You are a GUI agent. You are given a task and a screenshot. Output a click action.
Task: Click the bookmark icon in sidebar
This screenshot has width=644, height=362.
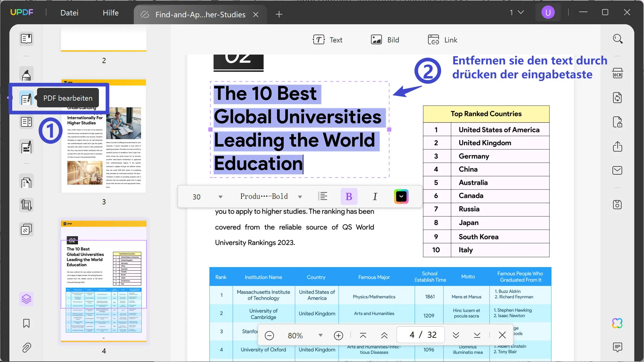(26, 323)
